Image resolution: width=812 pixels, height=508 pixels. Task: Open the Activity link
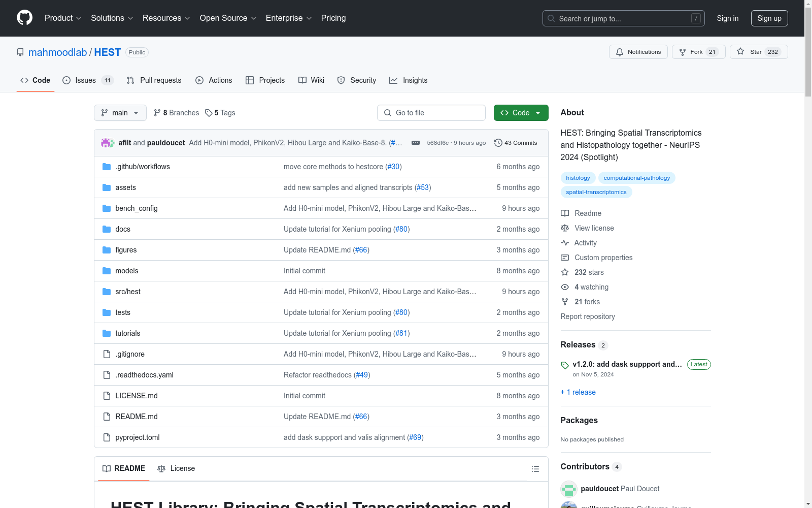(x=579, y=243)
